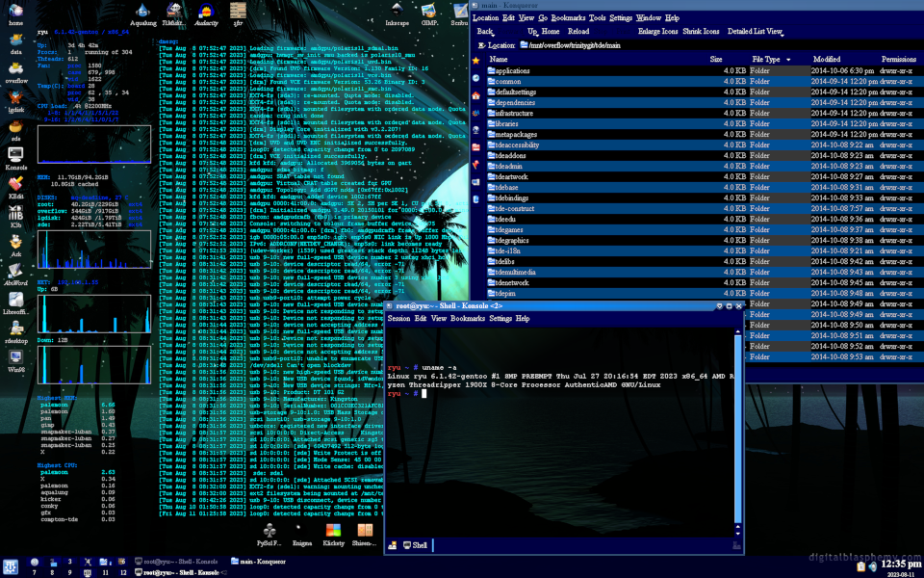Open Konqueror Window menu
This screenshot has height=578, width=924.
pyautogui.click(x=648, y=17)
